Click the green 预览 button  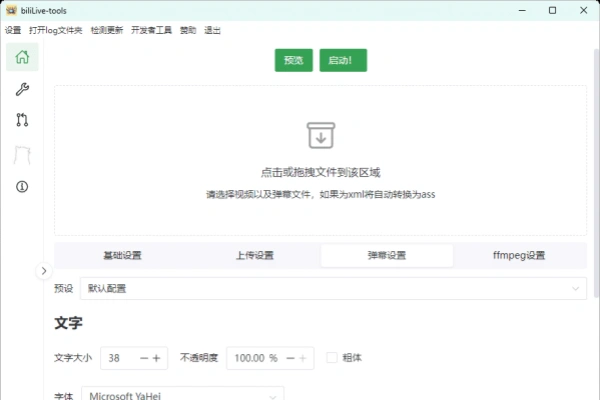[x=293, y=60]
